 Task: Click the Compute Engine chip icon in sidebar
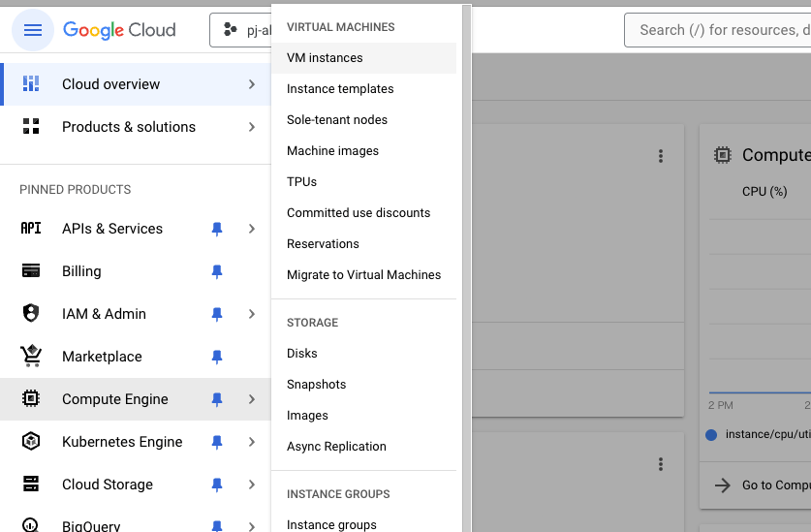(x=31, y=398)
